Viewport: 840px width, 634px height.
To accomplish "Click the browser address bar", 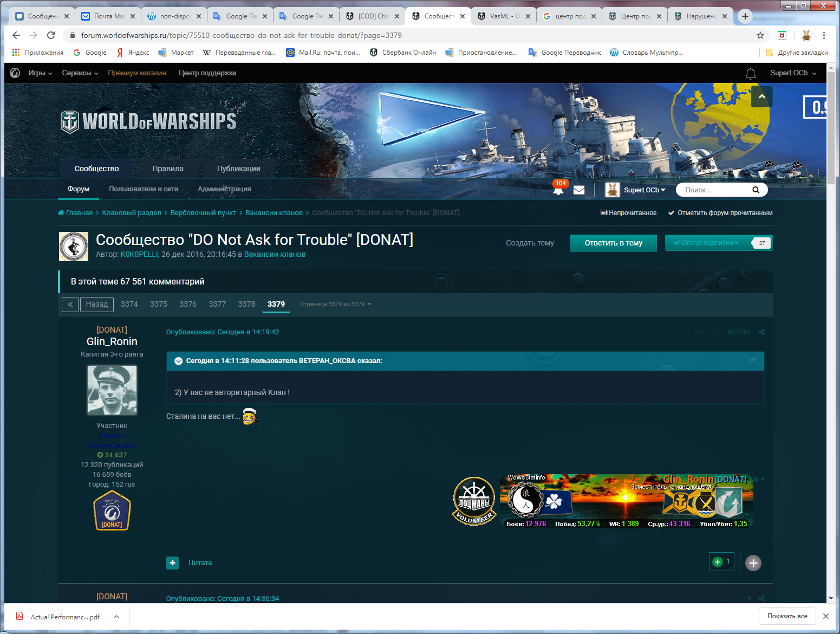I will coord(412,35).
